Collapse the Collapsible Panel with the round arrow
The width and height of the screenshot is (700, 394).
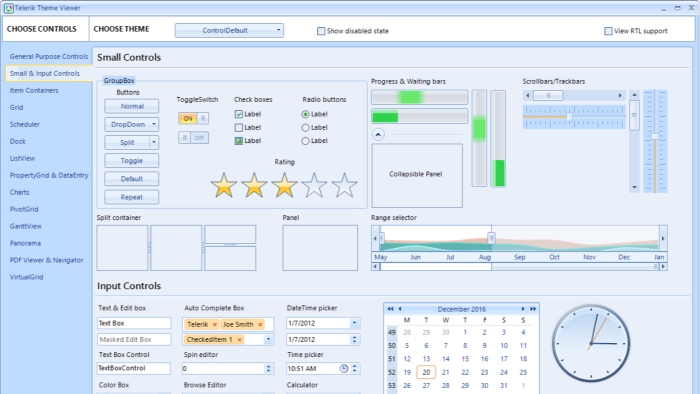(378, 134)
